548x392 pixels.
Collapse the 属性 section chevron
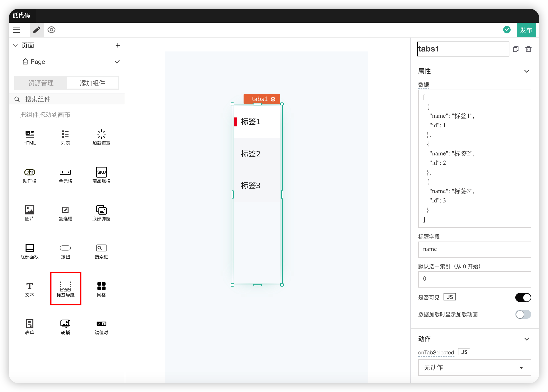click(526, 71)
